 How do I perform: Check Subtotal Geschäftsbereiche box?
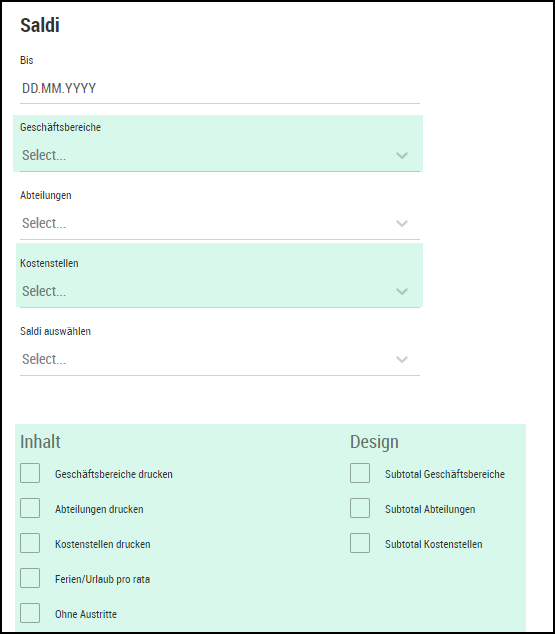click(x=360, y=473)
